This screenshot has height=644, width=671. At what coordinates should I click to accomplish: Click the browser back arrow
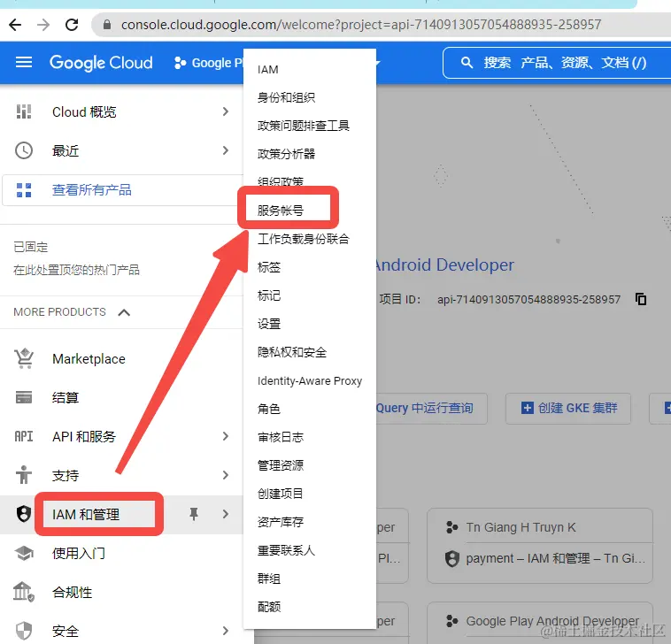point(15,25)
